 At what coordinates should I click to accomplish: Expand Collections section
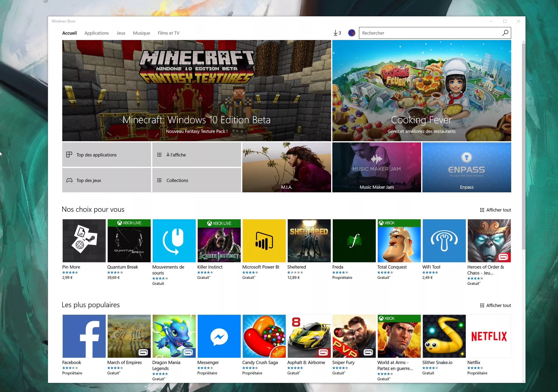point(196,180)
